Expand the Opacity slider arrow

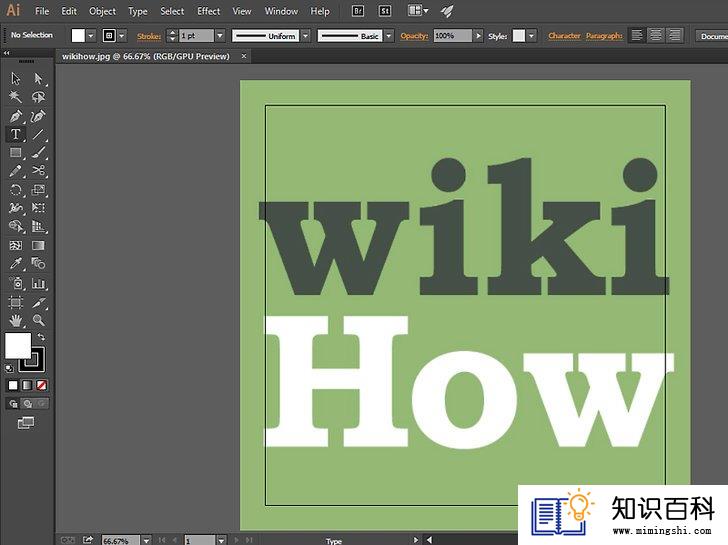[x=478, y=36]
